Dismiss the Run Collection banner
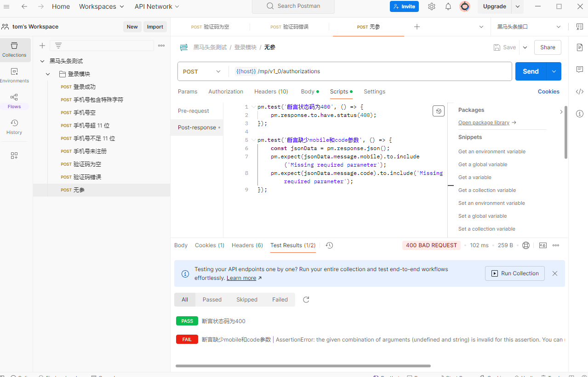588x377 pixels. coord(555,273)
